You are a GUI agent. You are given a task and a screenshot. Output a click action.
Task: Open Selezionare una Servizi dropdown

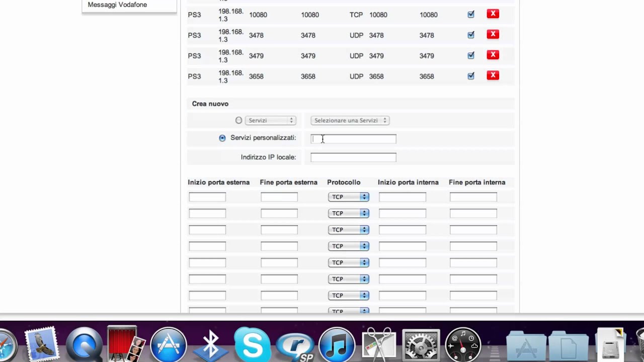[x=350, y=121]
